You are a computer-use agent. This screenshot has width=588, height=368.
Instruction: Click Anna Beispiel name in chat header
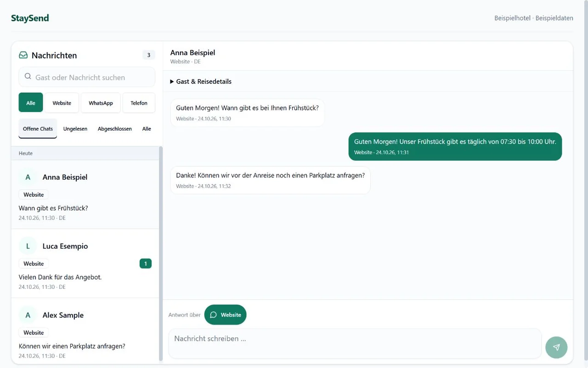(x=192, y=52)
